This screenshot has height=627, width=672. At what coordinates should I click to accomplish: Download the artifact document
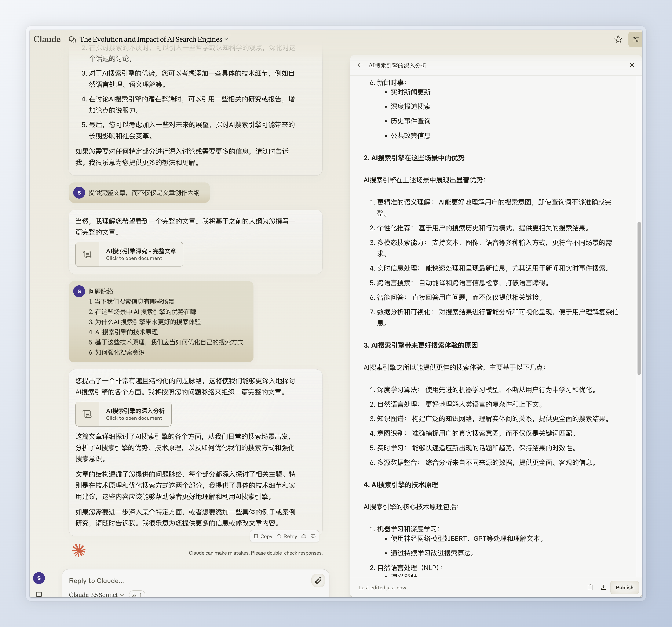(x=603, y=587)
